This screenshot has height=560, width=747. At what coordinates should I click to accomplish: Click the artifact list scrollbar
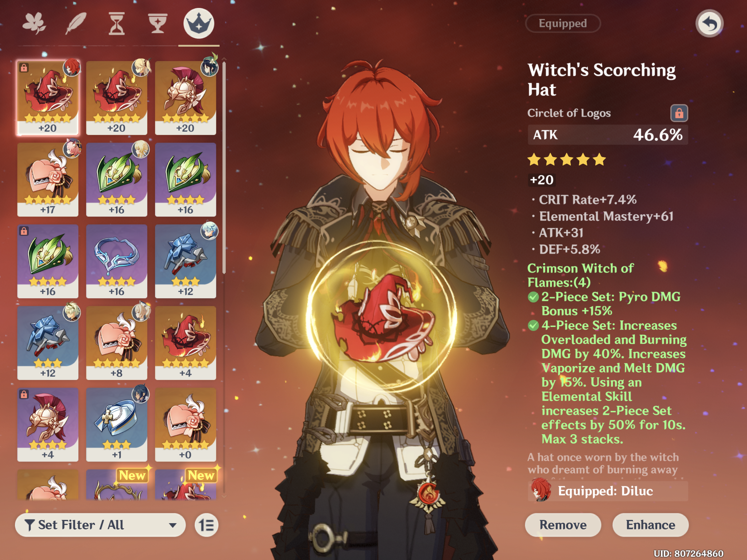[x=224, y=168]
